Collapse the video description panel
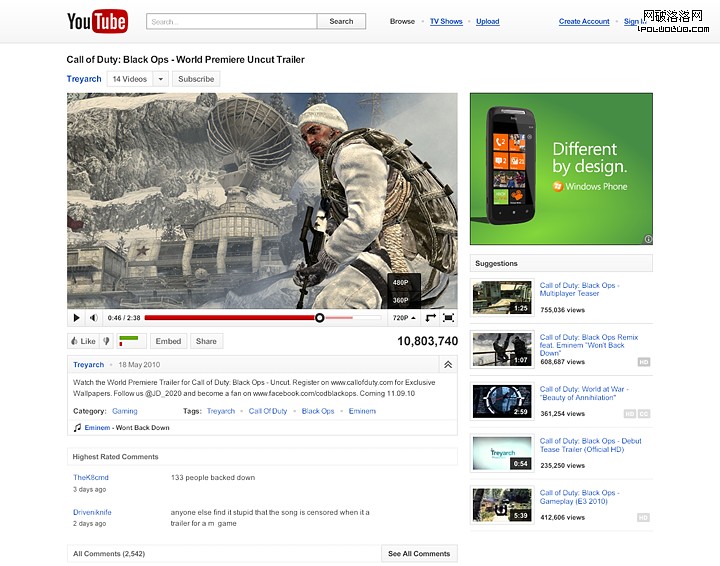Image resolution: width=720 pixels, height=566 pixels. [447, 365]
